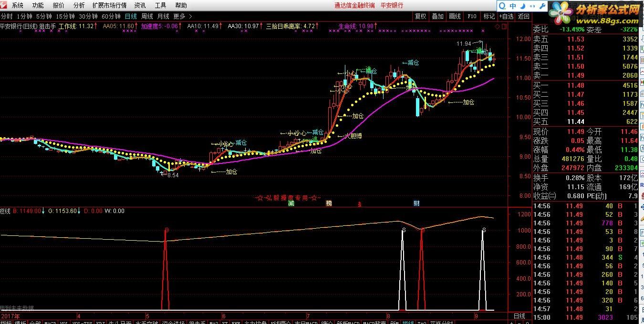Add stock via +自选 button

coord(506,16)
